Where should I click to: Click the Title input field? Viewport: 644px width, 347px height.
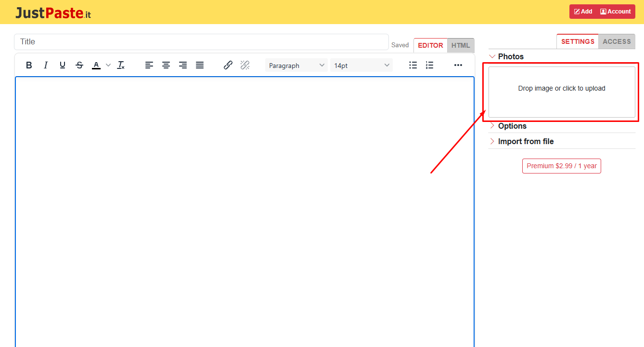(201, 42)
